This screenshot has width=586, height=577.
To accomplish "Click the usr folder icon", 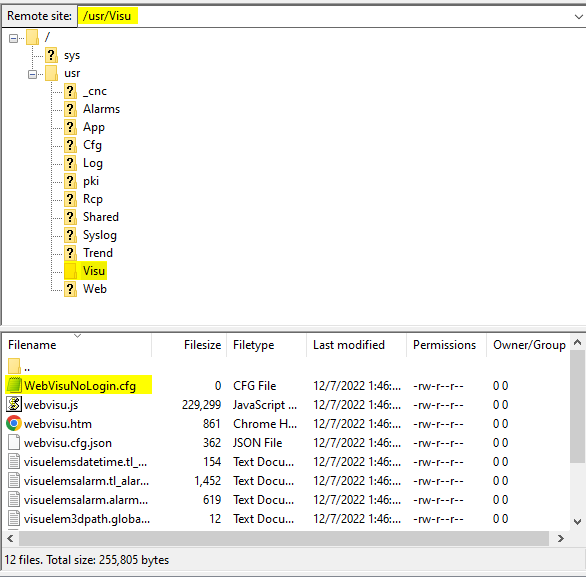I will (51, 73).
